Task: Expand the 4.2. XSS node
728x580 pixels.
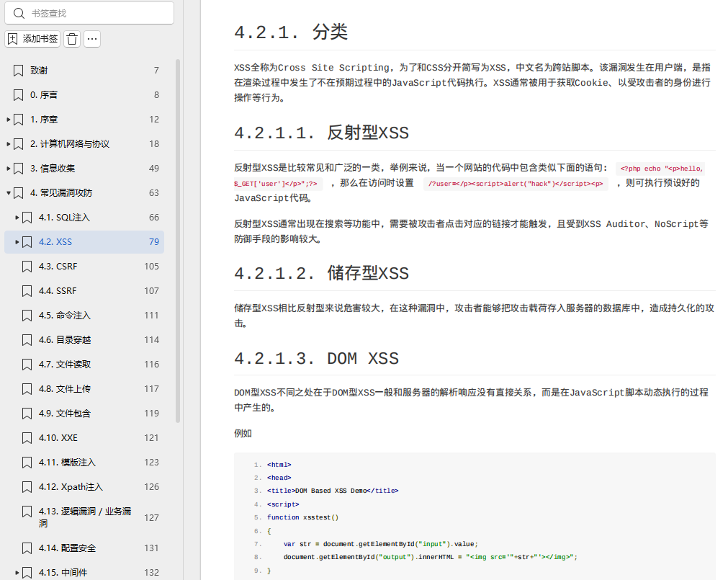Action: click(x=17, y=242)
